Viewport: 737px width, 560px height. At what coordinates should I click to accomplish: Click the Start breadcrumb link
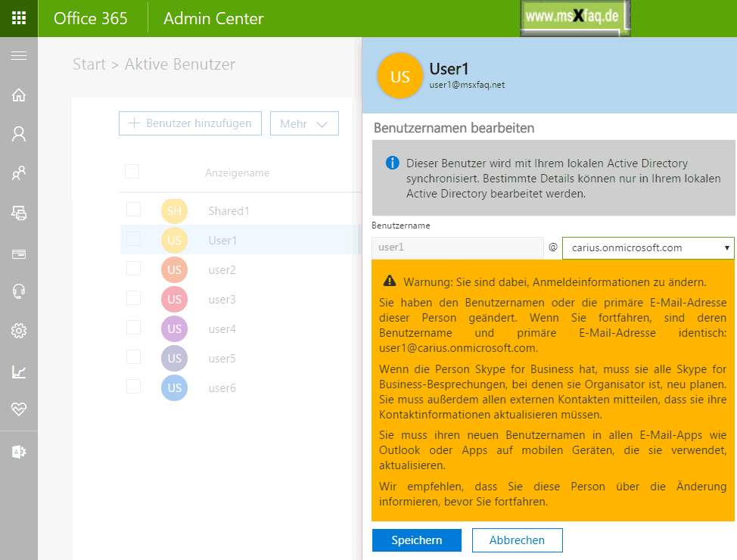[x=89, y=64]
